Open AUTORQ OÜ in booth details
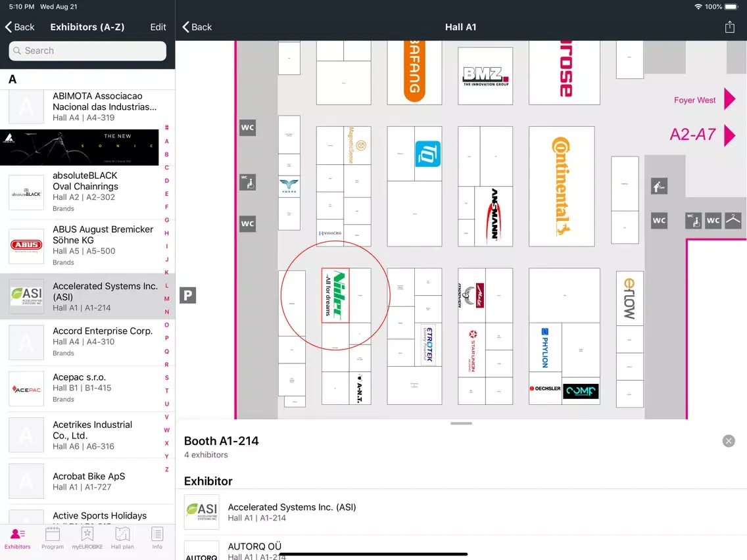747x560 pixels. (x=461, y=548)
